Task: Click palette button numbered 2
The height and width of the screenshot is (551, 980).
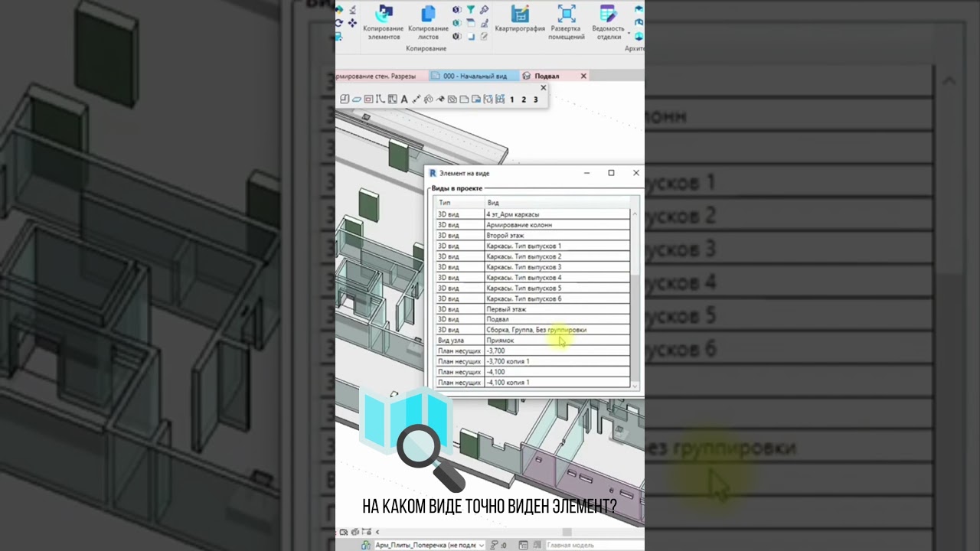Action: (x=524, y=99)
